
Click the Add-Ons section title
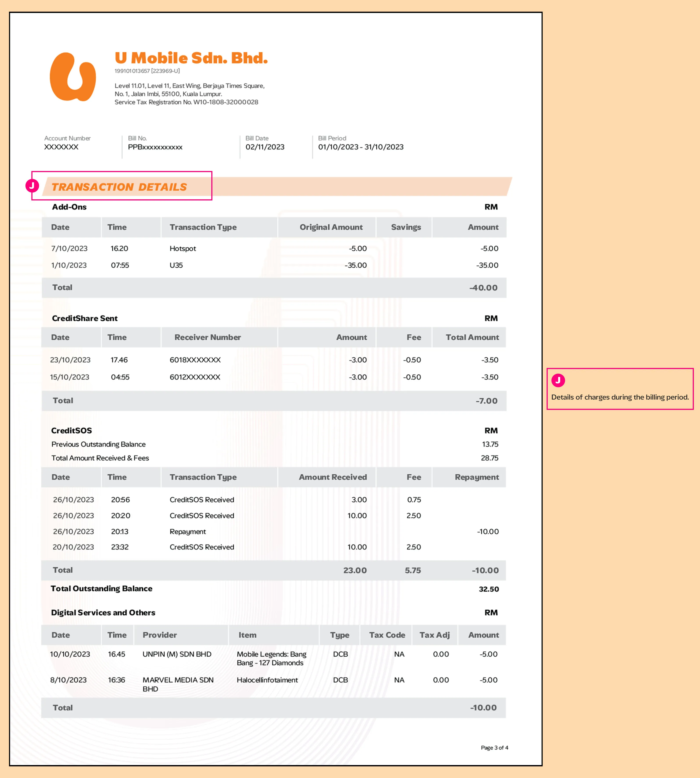pyautogui.click(x=69, y=207)
